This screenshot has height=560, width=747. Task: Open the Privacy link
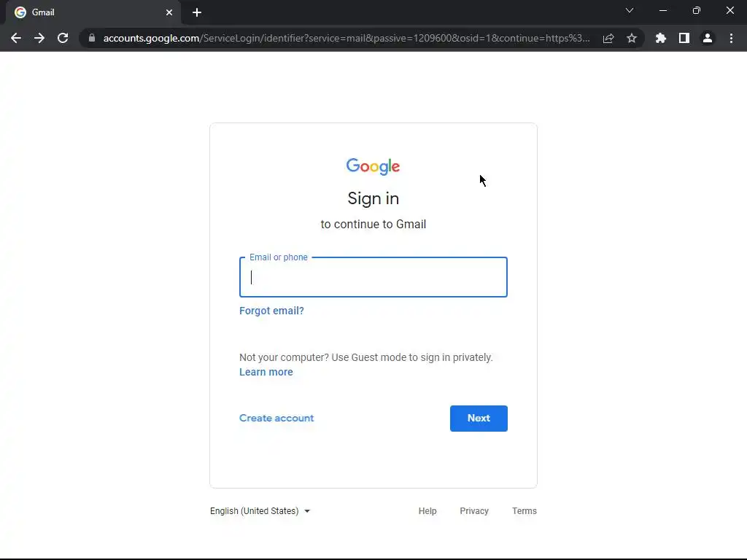click(x=474, y=511)
